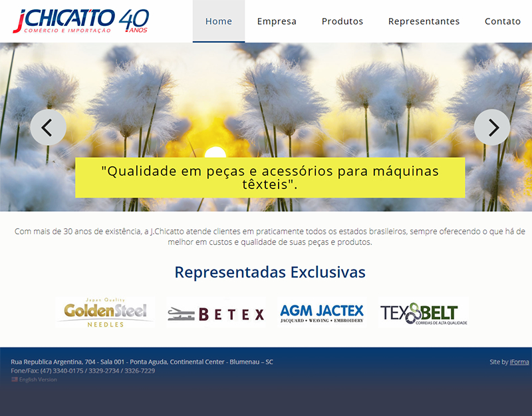This screenshot has height=416, width=532.
Task: Click the J.Chicatto 40 anos logo
Action: click(x=80, y=21)
